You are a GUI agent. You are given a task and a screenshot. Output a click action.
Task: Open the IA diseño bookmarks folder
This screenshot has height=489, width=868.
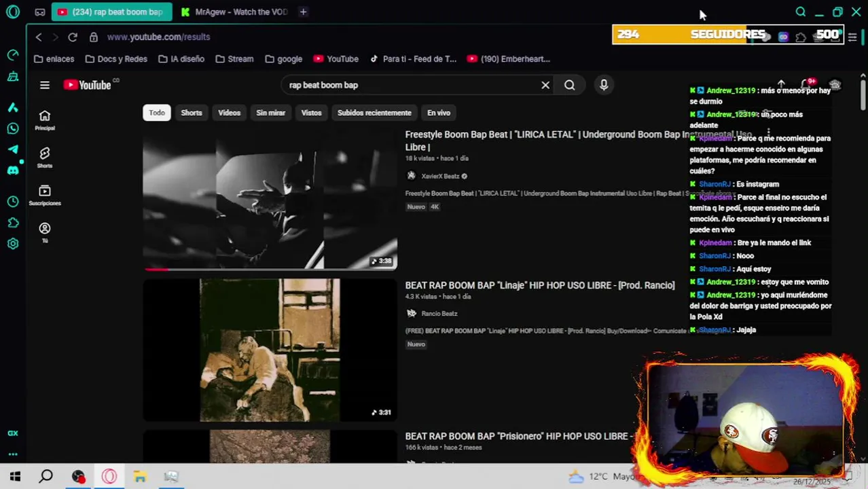tap(181, 59)
